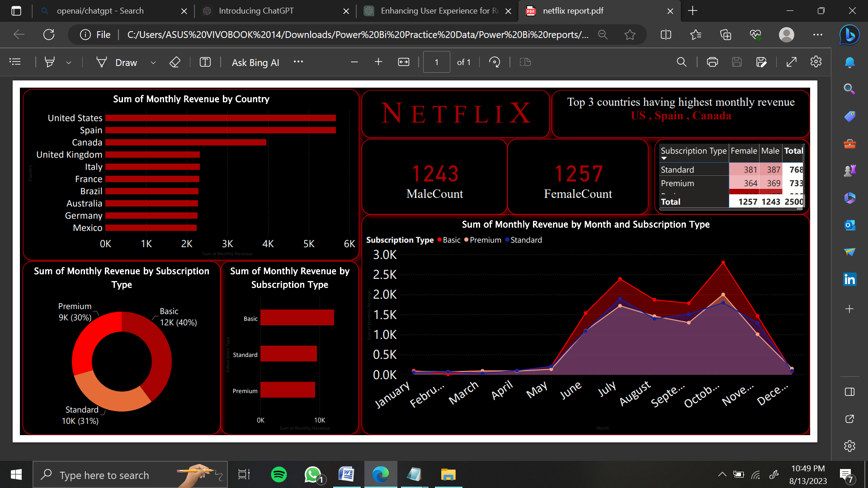Screen dimensions: 868x488
Task: Switch to the openai/chatgpt Search tab
Action: pyautogui.click(x=99, y=10)
